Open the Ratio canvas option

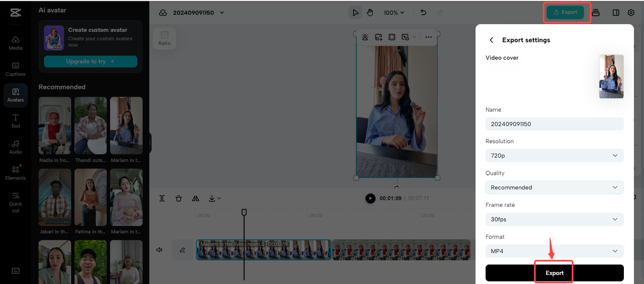(x=165, y=38)
